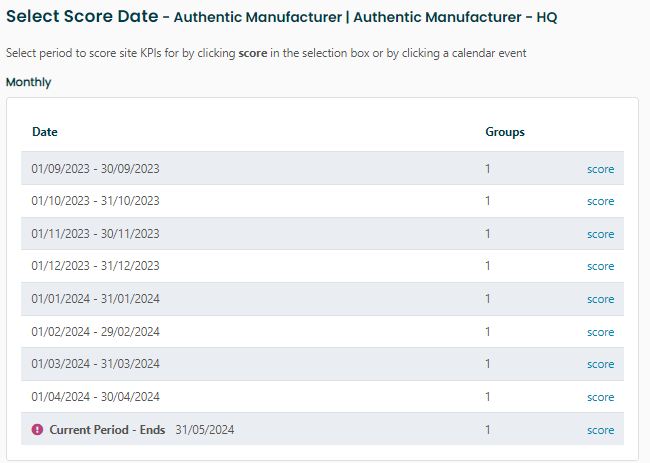Click score for 01/04/2024 - 30/04/2024
Viewport: 650px width, 463px height.
tap(600, 397)
